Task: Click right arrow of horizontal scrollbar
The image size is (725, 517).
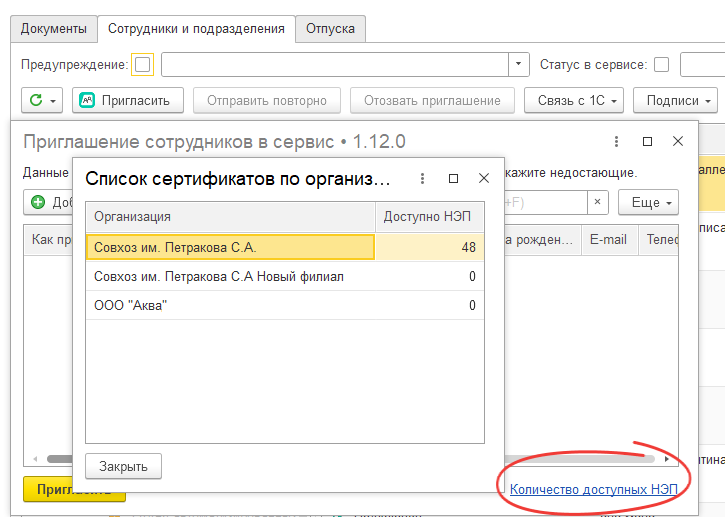Action: tap(667, 458)
